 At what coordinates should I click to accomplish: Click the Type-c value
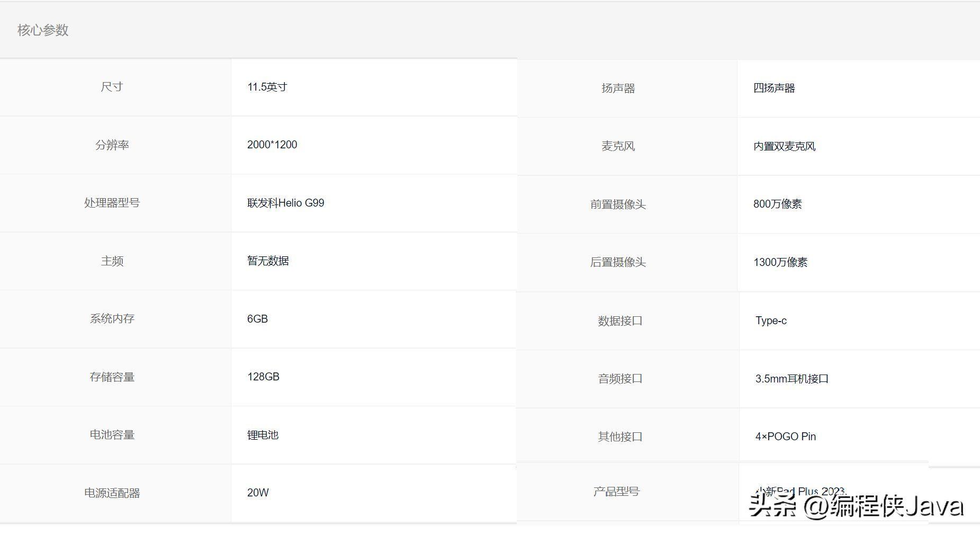[x=771, y=321]
